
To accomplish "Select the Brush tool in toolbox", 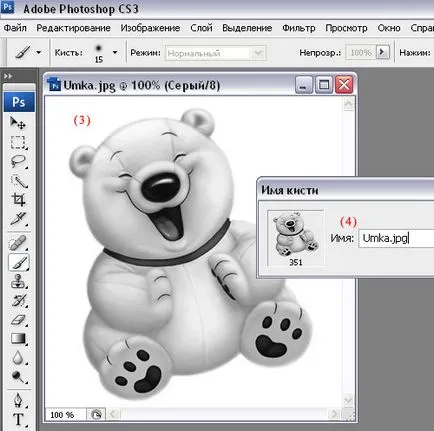I will point(19,262).
